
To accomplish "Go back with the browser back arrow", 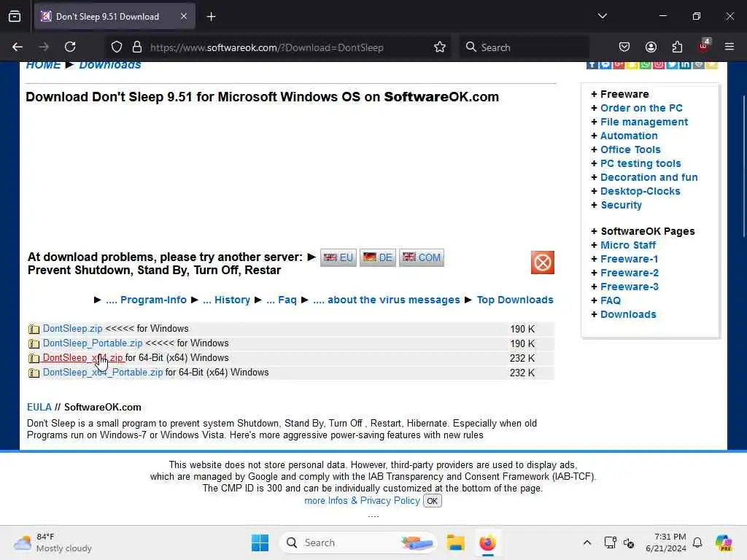I will click(18, 47).
